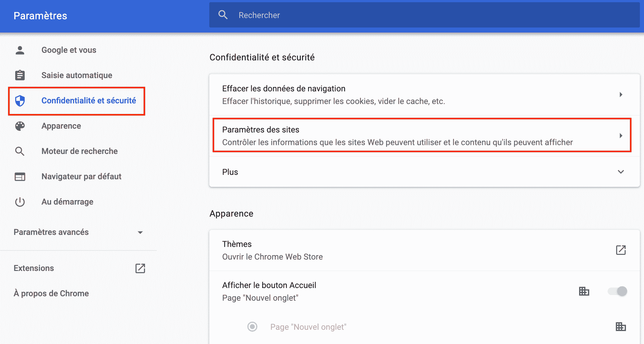644x344 pixels.
Task: Select the Page "Nouvel onglet" radio button
Action: tap(252, 327)
